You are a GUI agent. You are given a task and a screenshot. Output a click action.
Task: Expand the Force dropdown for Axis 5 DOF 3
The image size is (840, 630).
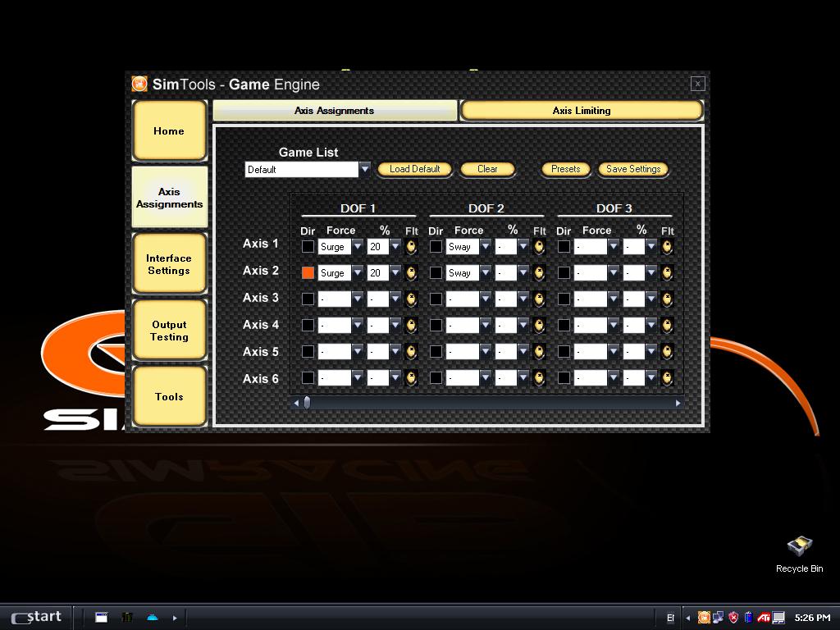[x=614, y=351]
